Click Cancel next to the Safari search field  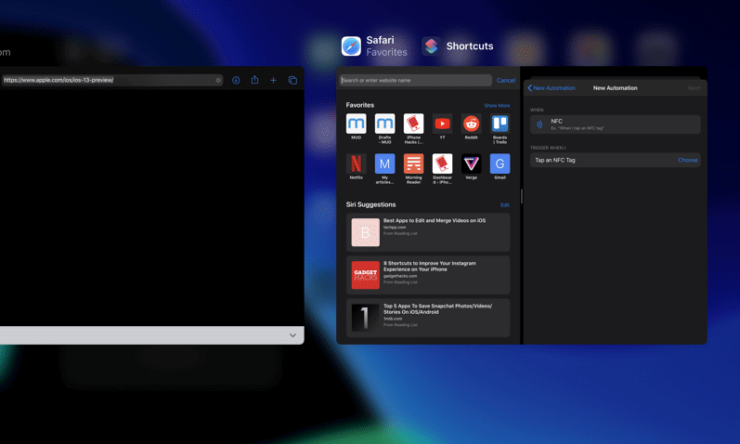(505, 81)
